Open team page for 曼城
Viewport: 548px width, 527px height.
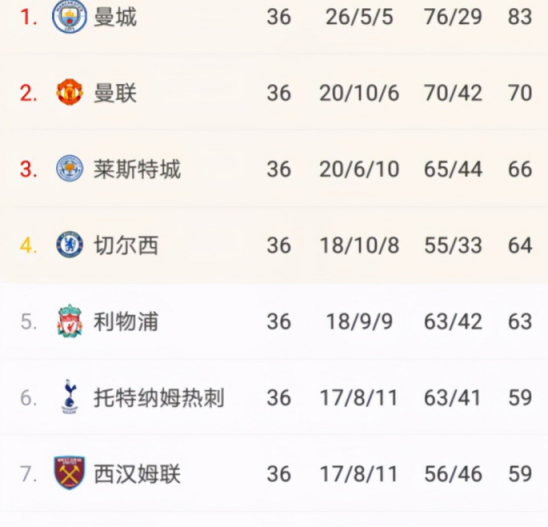coord(115,17)
